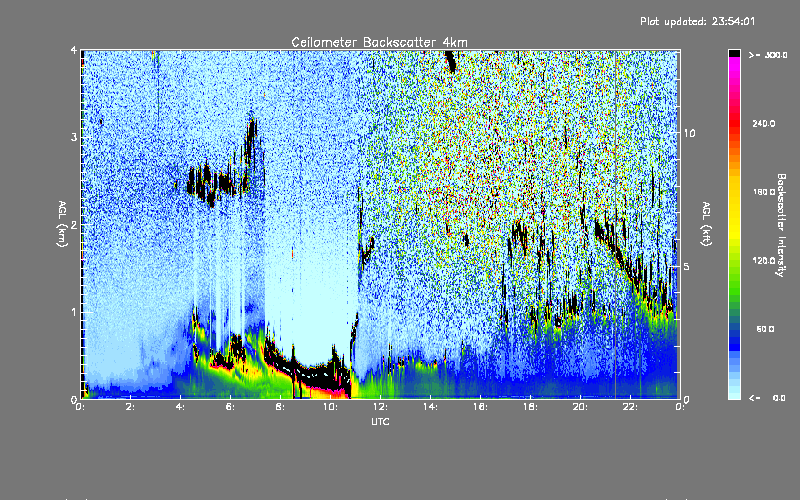Click the 'Plot updated: 23:54:01' timestamp
The width and height of the screenshot is (800, 500).
point(697,21)
